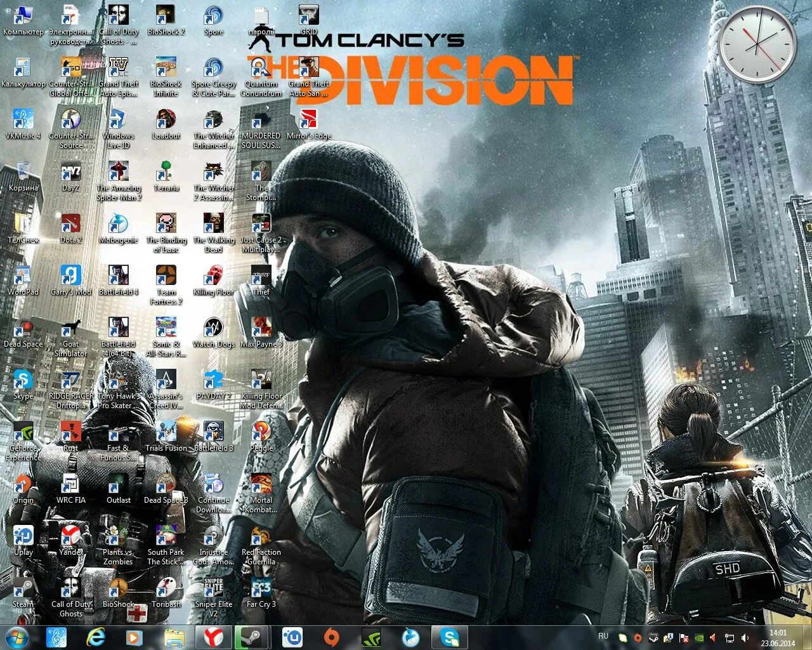Screen dimensions: 812x650
Task: Launch Spore from the desktop
Action: [214, 20]
